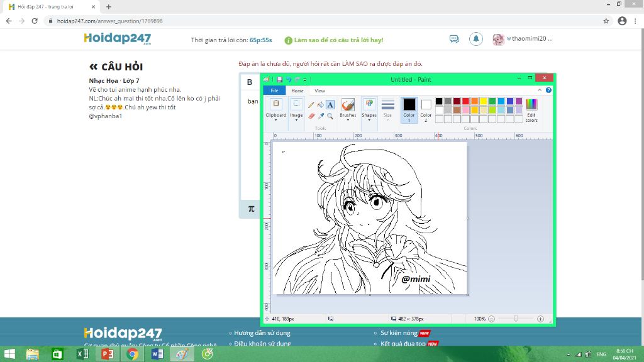Click the Brushes tool icon

click(347, 105)
